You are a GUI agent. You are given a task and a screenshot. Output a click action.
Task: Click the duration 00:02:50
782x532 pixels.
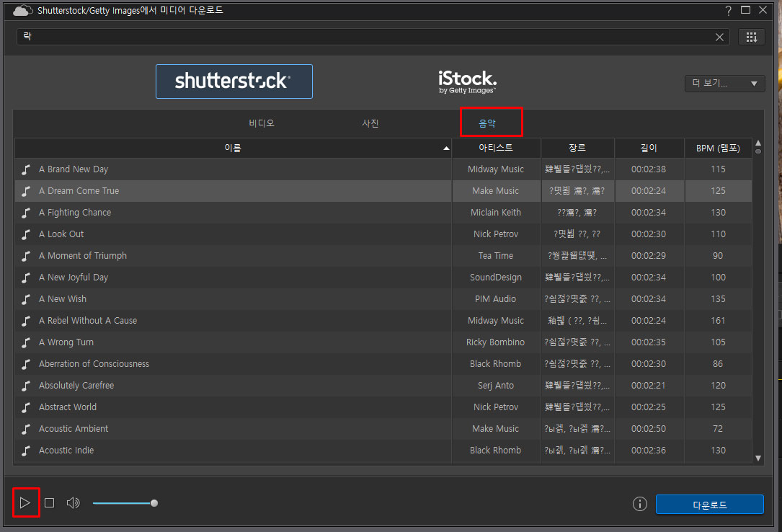coord(649,428)
